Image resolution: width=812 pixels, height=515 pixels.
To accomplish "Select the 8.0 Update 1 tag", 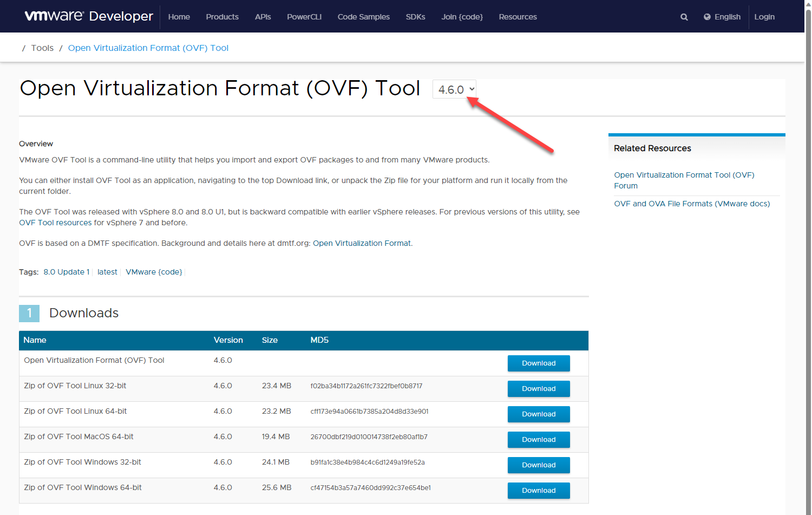I will (x=66, y=272).
